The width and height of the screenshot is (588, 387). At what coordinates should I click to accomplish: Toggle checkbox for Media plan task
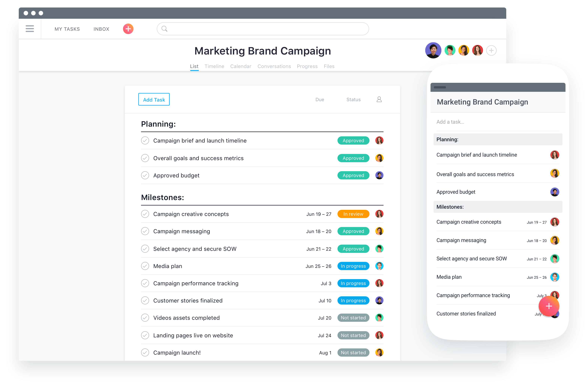coord(145,266)
